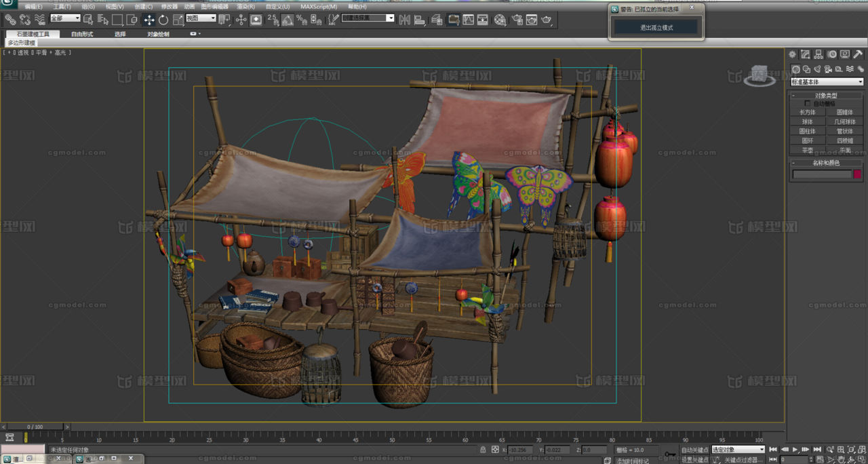Toggle the selection lock padlock icon
The width and height of the screenshot is (868, 464).
click(483, 450)
